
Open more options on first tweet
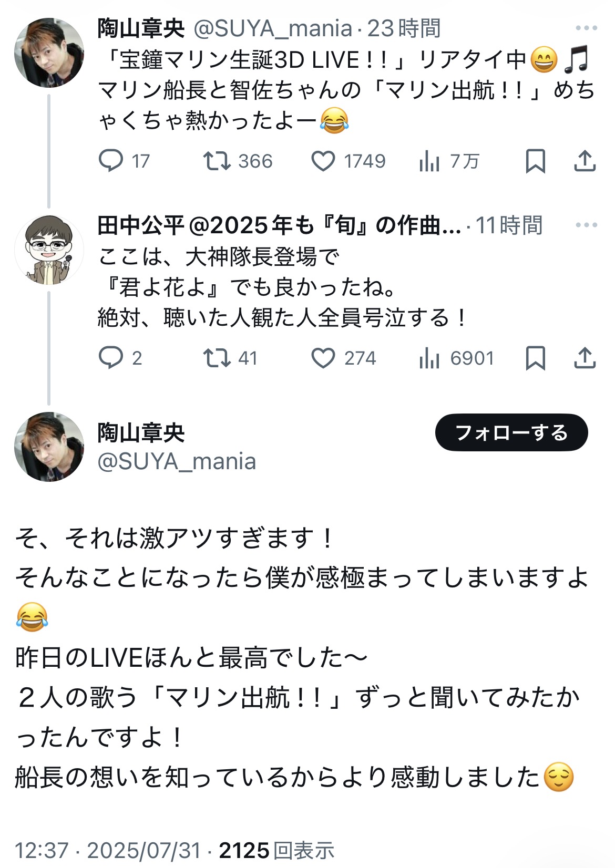click(586, 28)
